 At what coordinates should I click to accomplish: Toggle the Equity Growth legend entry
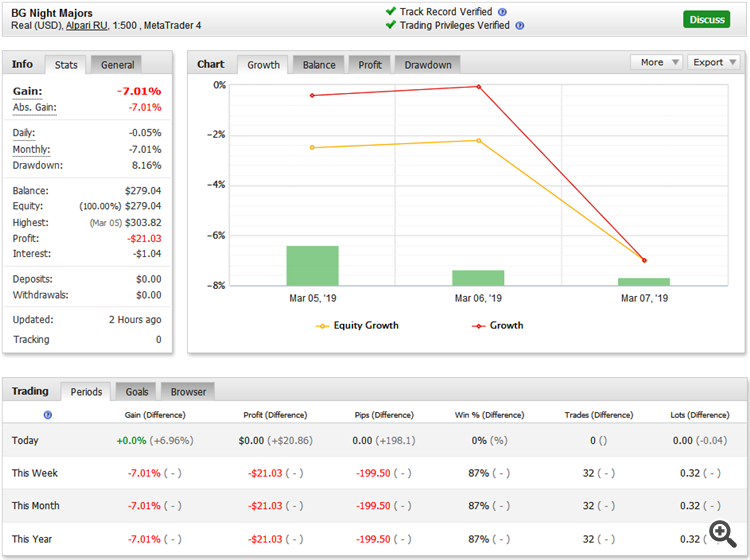tap(357, 326)
